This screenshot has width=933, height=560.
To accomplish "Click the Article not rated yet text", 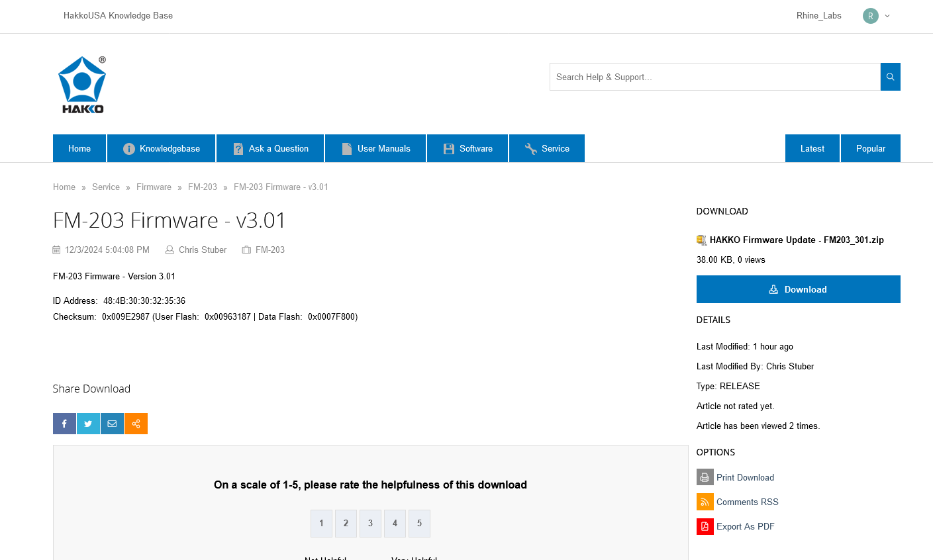I will point(736,406).
